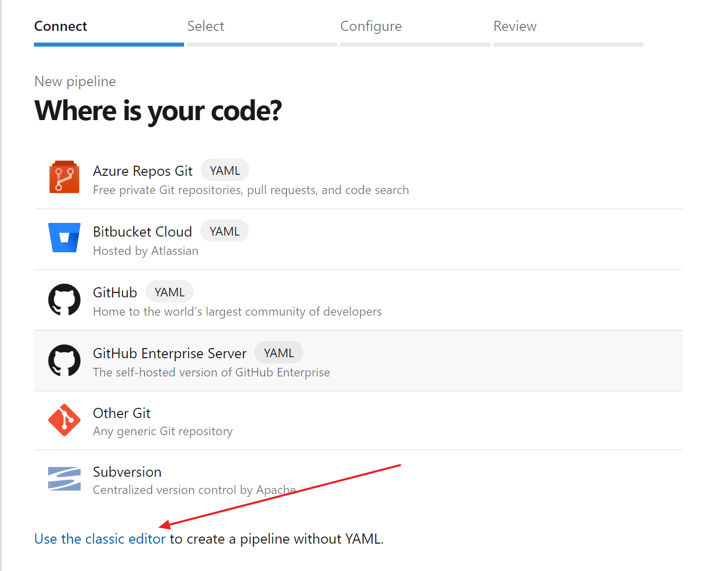Open the 'Use the classic editor' link

pyautogui.click(x=100, y=539)
